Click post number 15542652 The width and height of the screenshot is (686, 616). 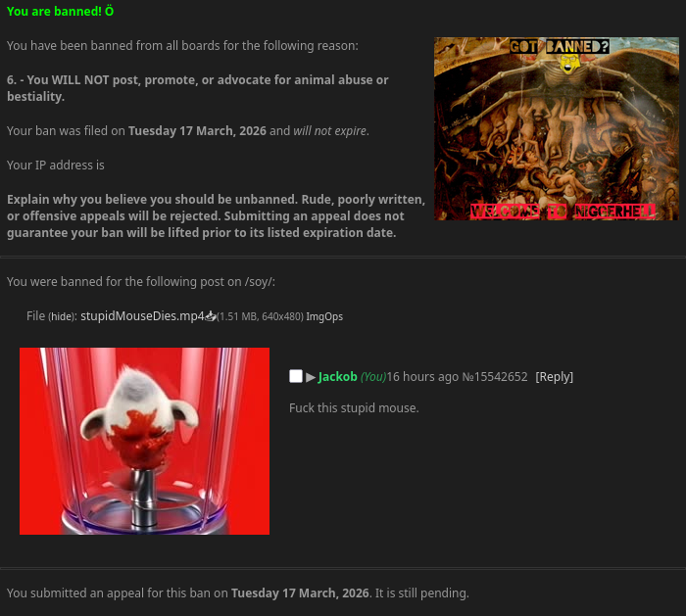tap(501, 376)
